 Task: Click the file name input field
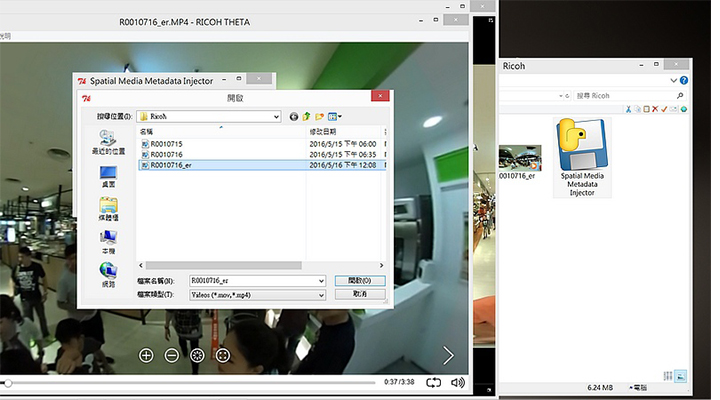[x=253, y=281]
